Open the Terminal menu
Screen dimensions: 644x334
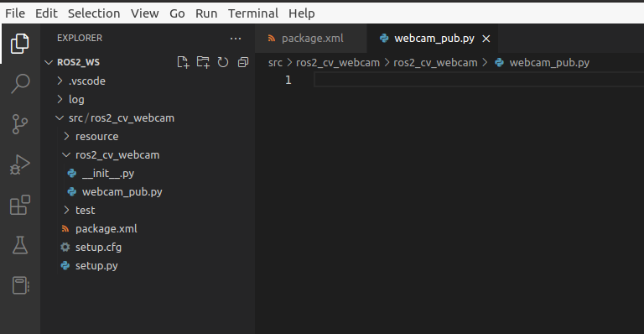coord(253,13)
